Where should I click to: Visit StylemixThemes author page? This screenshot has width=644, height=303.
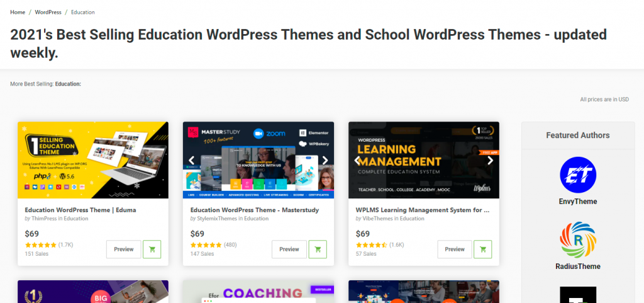pyautogui.click(x=217, y=219)
